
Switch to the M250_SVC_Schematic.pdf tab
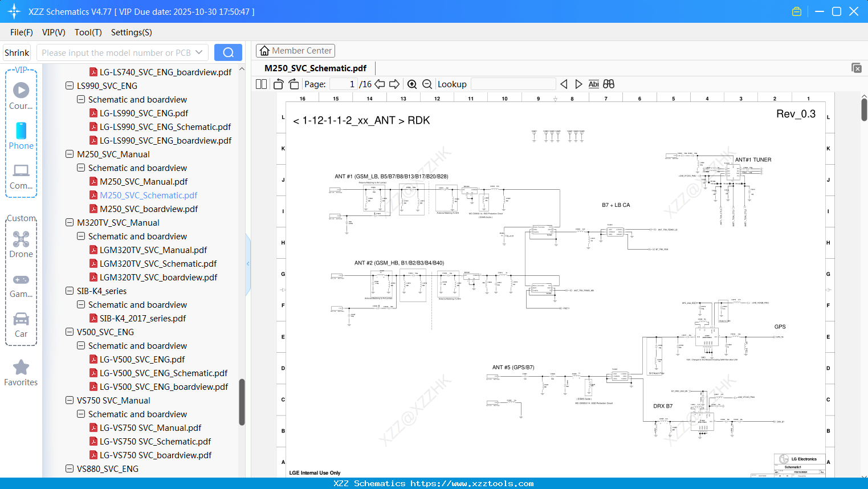315,68
